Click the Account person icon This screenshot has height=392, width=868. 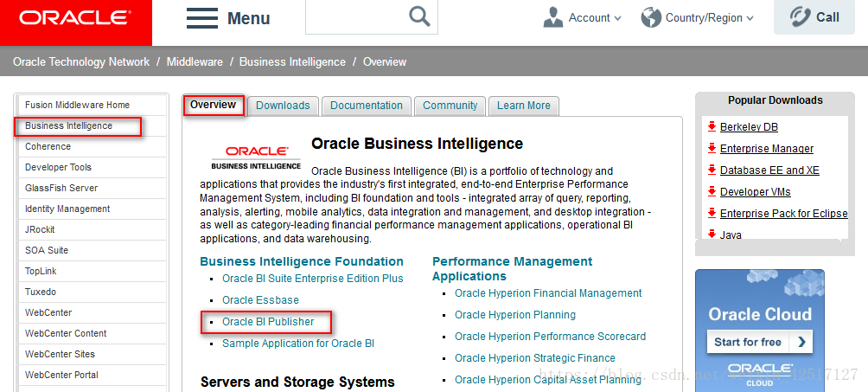[553, 18]
